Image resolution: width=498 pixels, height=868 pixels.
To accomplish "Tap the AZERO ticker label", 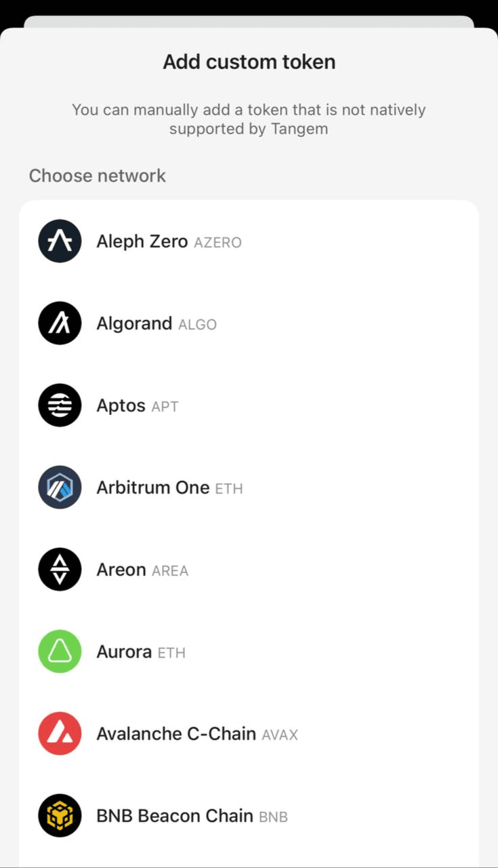I will (217, 243).
